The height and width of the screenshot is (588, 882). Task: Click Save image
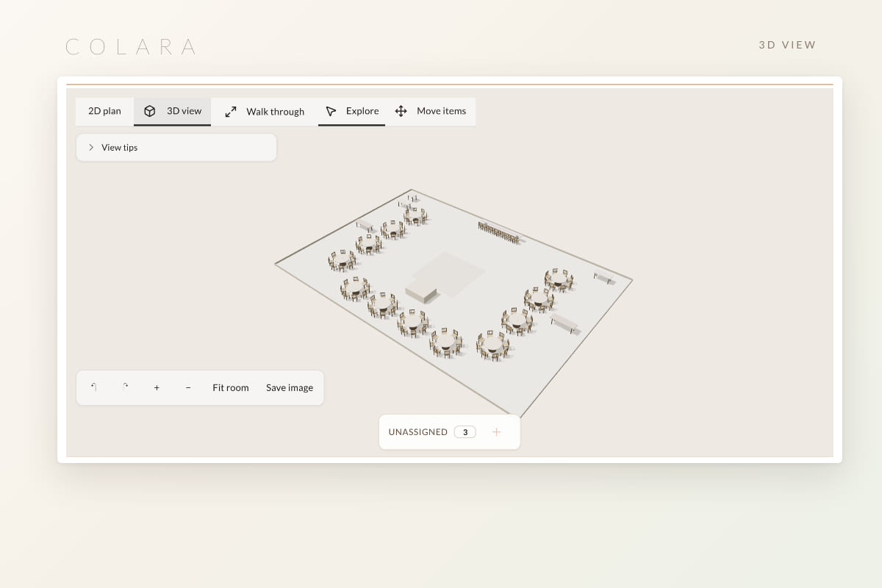point(290,387)
